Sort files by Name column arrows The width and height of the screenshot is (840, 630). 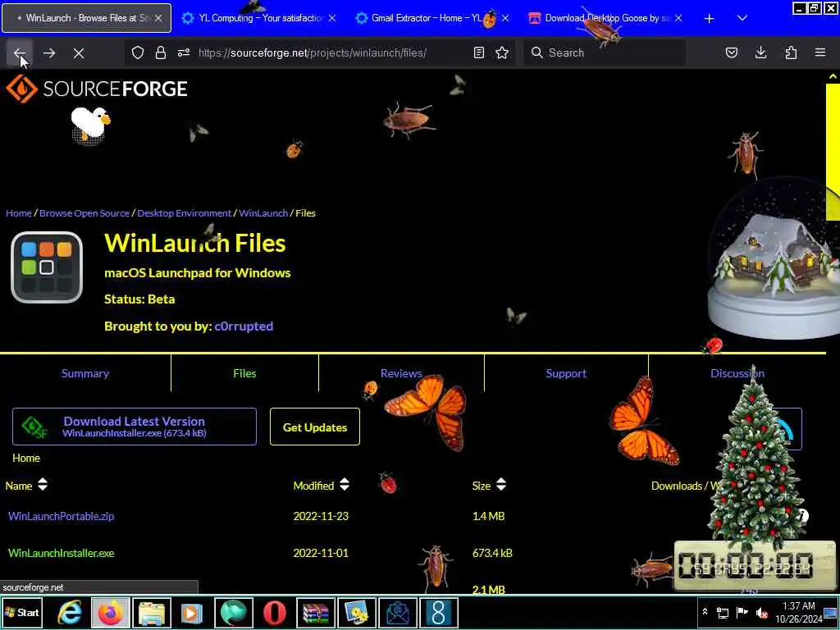[43, 485]
